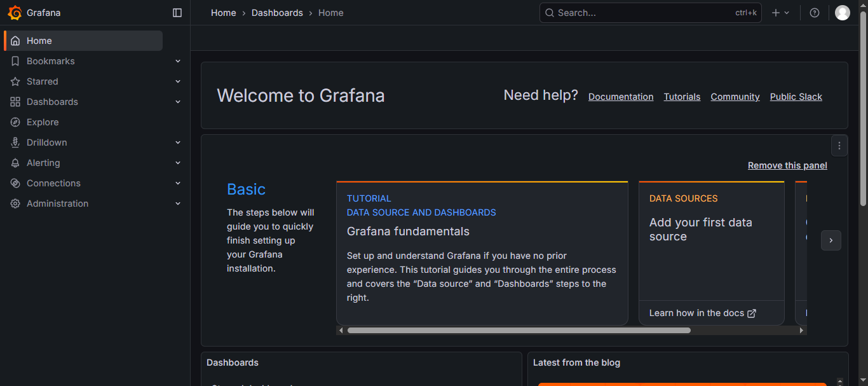The width and height of the screenshot is (868, 386).
Task: Show next setup cards with right arrow
Action: pyautogui.click(x=831, y=240)
